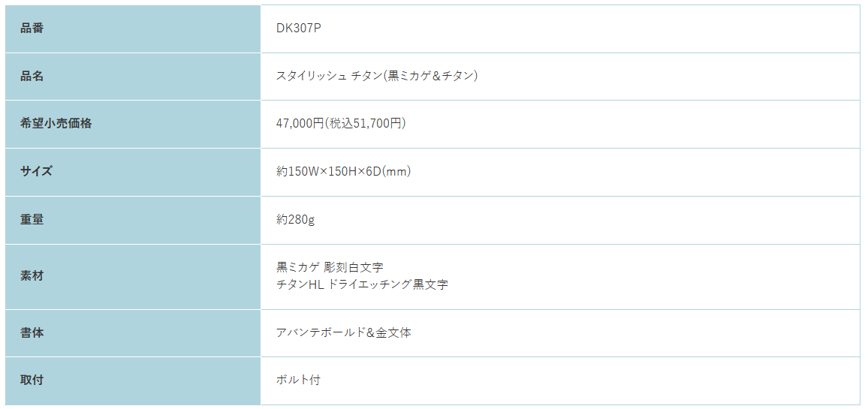Select the 黒ミカゲ 彫刻白文字 material line

[330, 267]
